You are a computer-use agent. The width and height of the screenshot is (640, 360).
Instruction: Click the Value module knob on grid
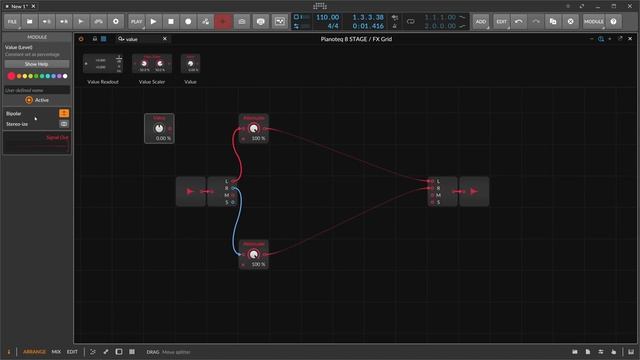click(x=159, y=128)
